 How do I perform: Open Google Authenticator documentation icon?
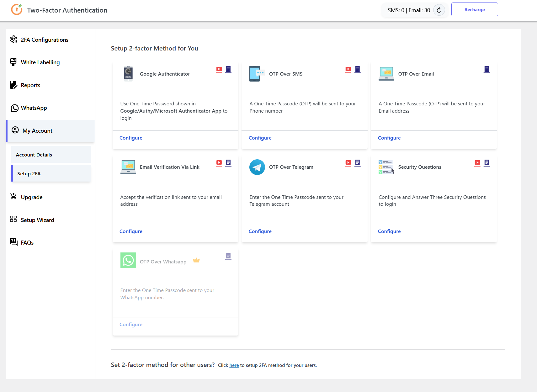[228, 69]
